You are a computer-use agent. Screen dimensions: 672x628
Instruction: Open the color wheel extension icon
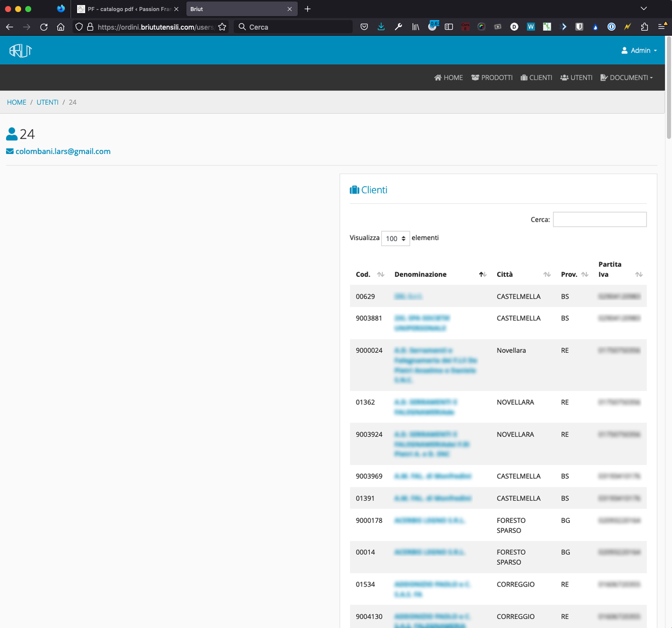pyautogui.click(x=482, y=27)
